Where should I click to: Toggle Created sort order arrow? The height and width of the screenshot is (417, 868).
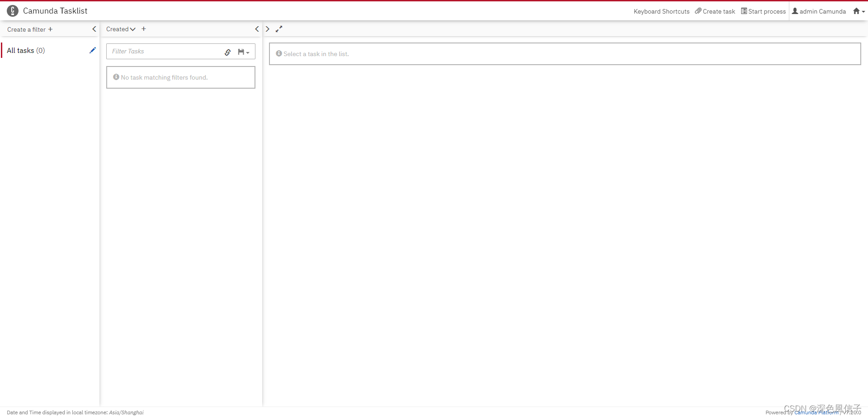(x=133, y=29)
